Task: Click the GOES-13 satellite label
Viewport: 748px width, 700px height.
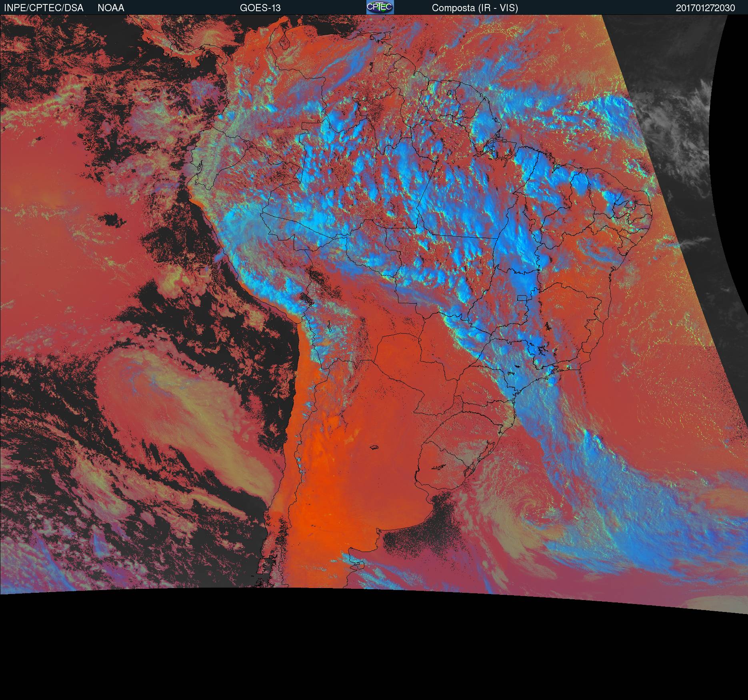Action: pos(260,8)
